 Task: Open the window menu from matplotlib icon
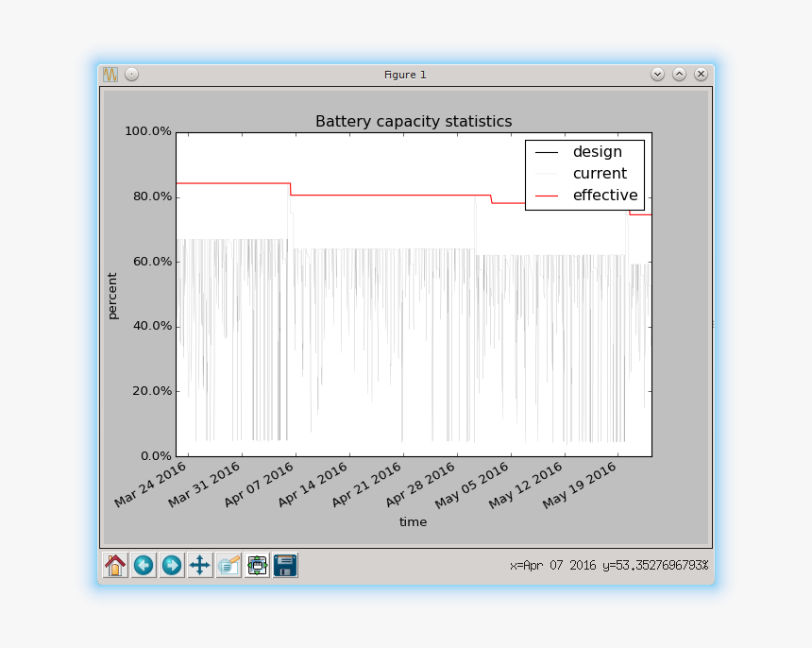110,74
